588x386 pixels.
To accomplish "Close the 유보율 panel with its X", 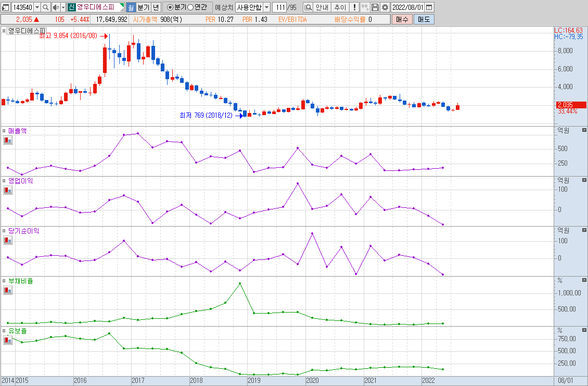I will pos(584,330).
